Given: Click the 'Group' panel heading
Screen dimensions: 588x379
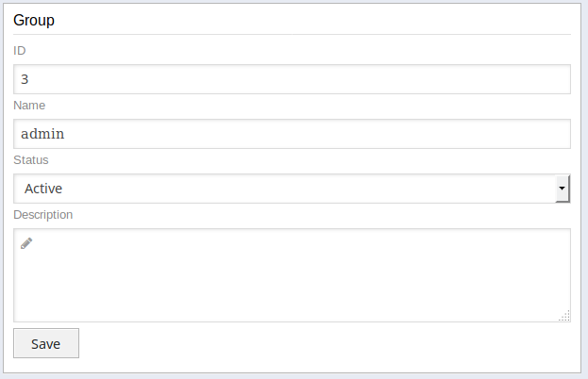Looking at the screenshot, I should click(34, 20).
